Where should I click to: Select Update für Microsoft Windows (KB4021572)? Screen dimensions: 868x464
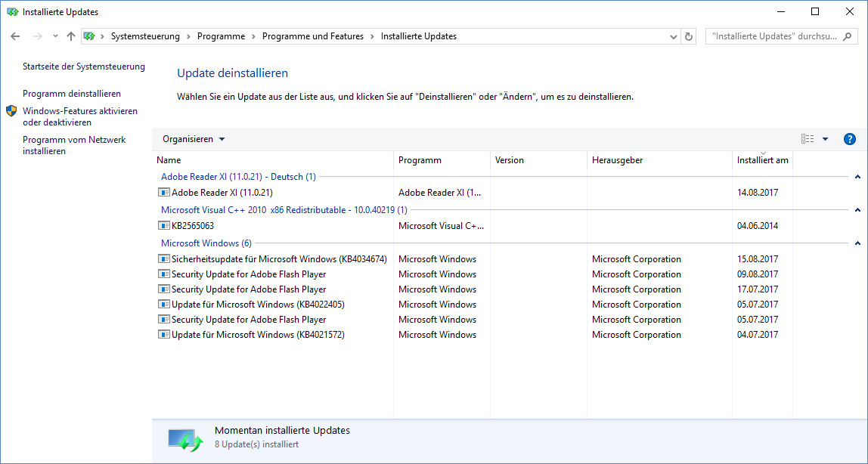(x=258, y=335)
